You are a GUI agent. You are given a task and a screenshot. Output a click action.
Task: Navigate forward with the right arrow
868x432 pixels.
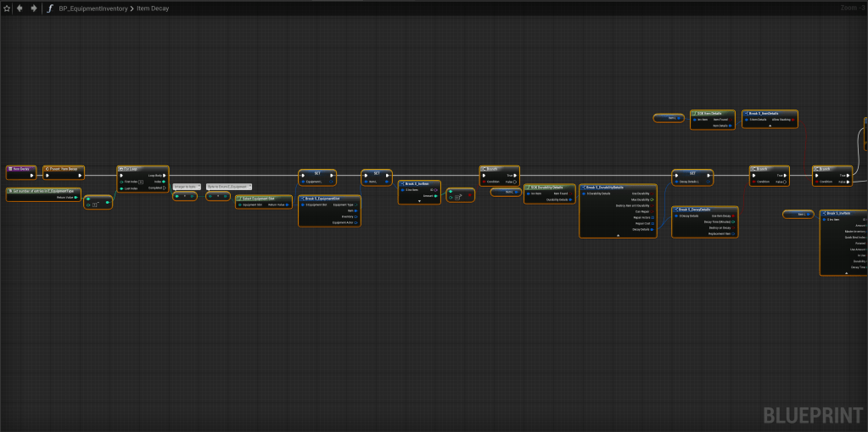(x=33, y=8)
